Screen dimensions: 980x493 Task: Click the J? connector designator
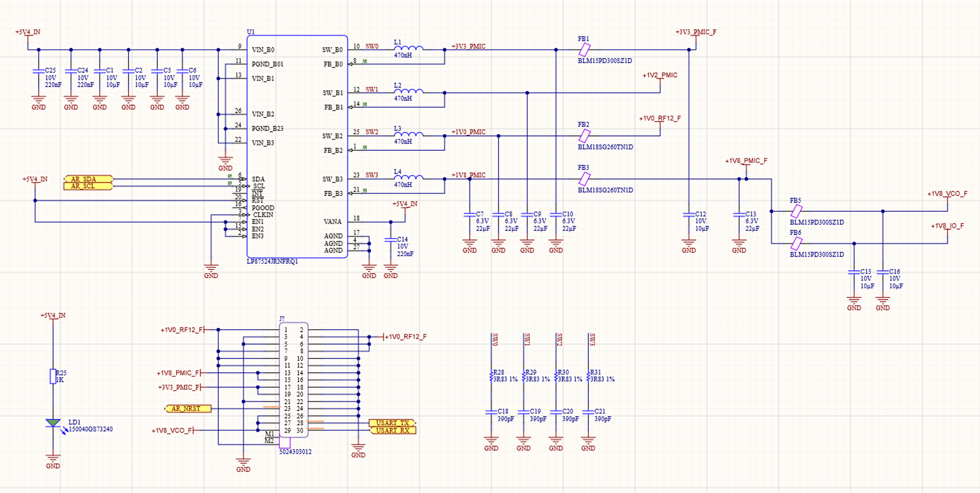click(282, 319)
